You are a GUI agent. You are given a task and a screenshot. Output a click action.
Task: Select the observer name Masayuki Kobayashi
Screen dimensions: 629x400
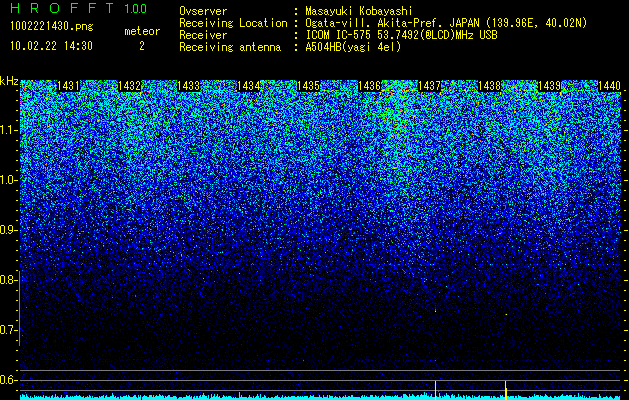pyautogui.click(x=359, y=11)
